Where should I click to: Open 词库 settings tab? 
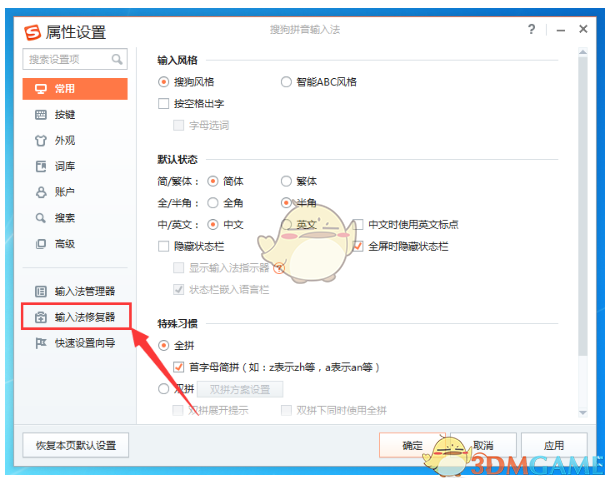(x=75, y=166)
